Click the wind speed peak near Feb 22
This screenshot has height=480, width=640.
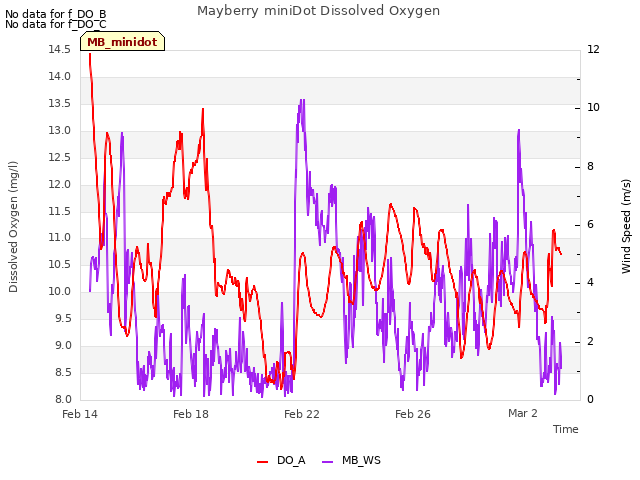coord(302,100)
